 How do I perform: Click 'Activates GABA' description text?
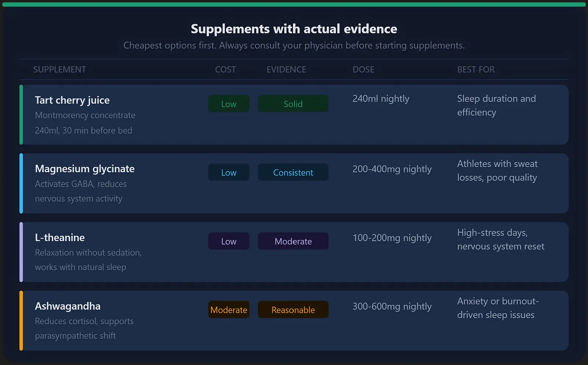[x=81, y=191]
